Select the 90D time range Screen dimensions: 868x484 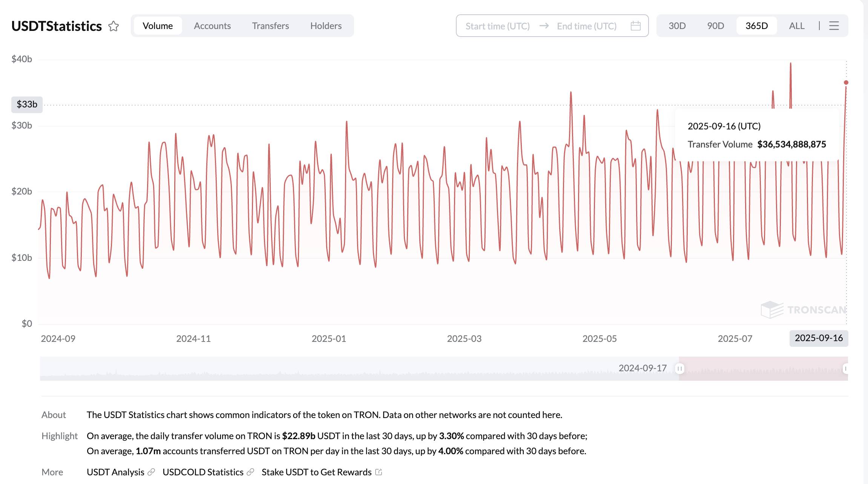click(716, 26)
